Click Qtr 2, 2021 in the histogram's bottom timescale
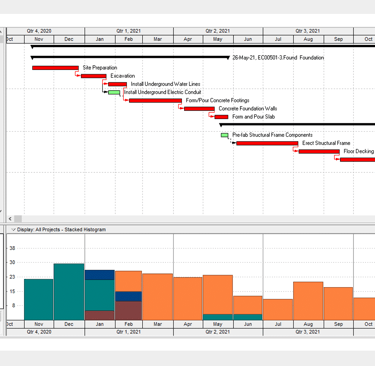The height and width of the screenshot is (366, 375). (x=218, y=332)
